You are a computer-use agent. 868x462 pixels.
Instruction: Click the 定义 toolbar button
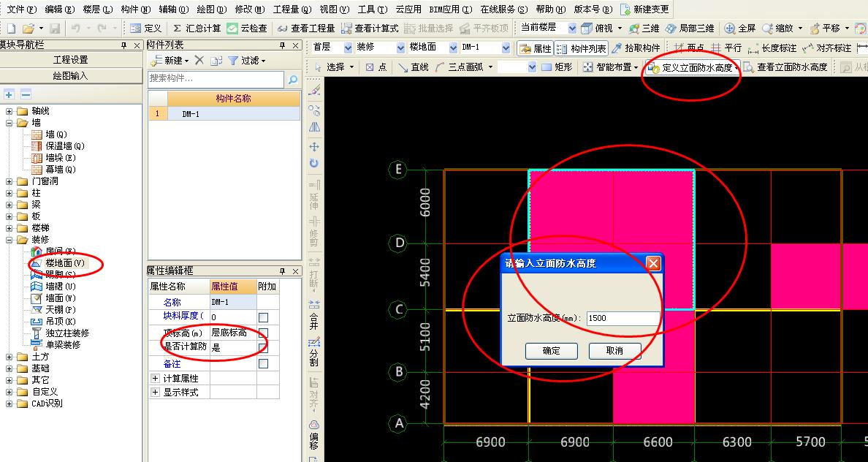(145, 29)
